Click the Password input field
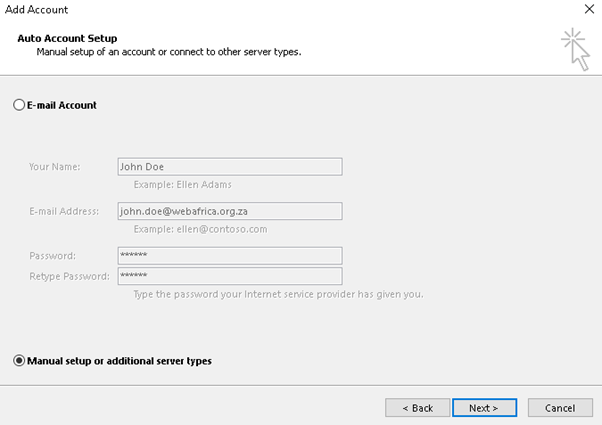The width and height of the screenshot is (602, 425). pos(230,256)
